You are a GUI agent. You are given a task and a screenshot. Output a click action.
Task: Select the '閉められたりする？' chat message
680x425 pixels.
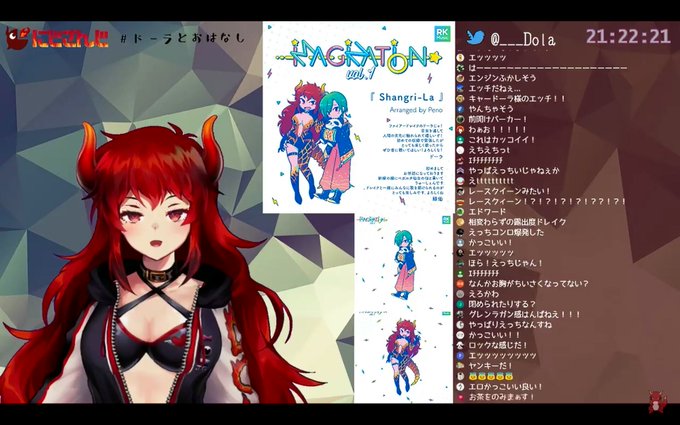[502, 304]
